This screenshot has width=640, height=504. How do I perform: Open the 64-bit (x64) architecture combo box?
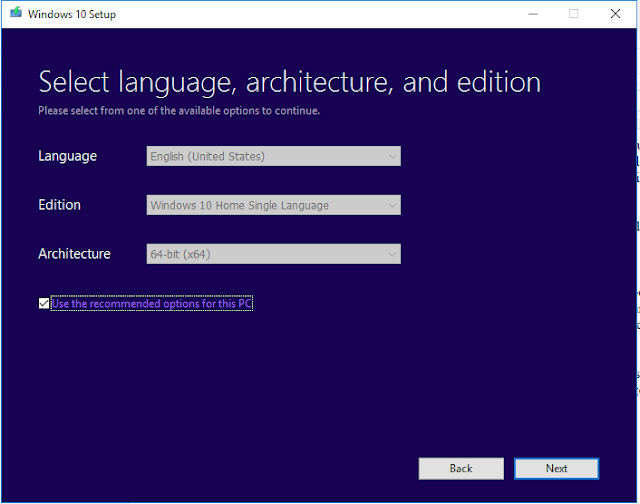coord(273,254)
